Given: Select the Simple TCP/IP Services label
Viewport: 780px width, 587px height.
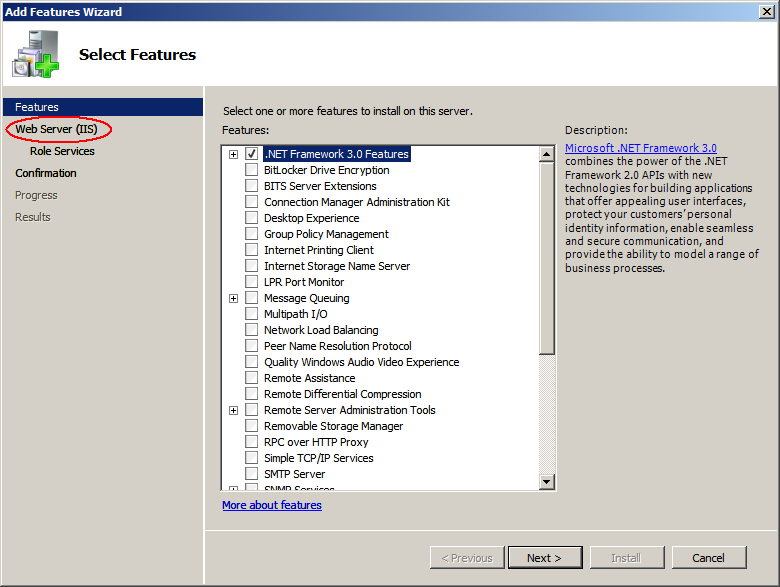Looking at the screenshot, I should (319, 458).
